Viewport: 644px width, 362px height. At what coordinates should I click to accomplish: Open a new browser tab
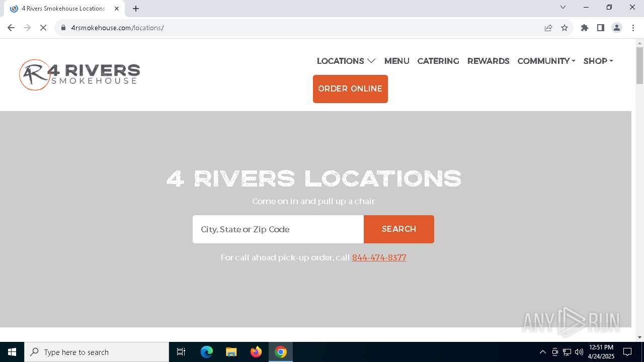(x=136, y=9)
